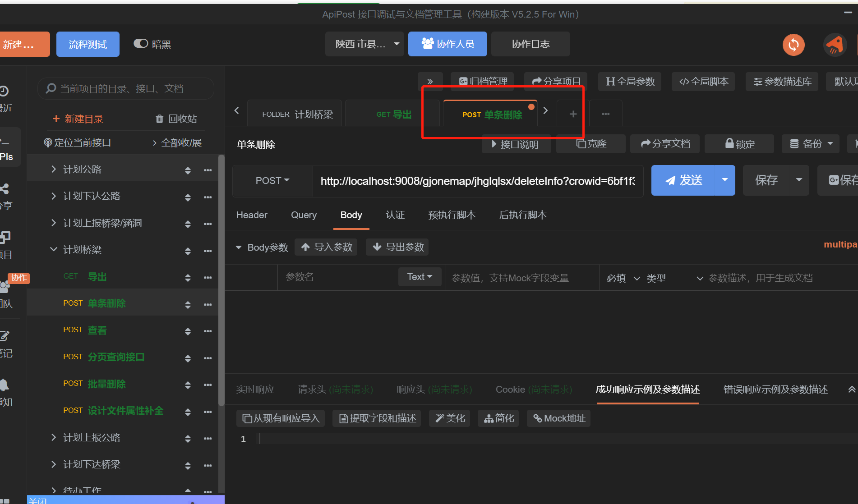
Task: Open the ApiPost rocket avatar icon
Action: pos(834,45)
